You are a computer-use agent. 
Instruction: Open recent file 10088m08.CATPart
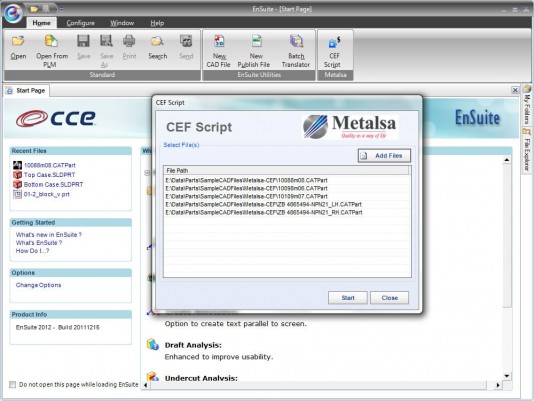pos(50,165)
